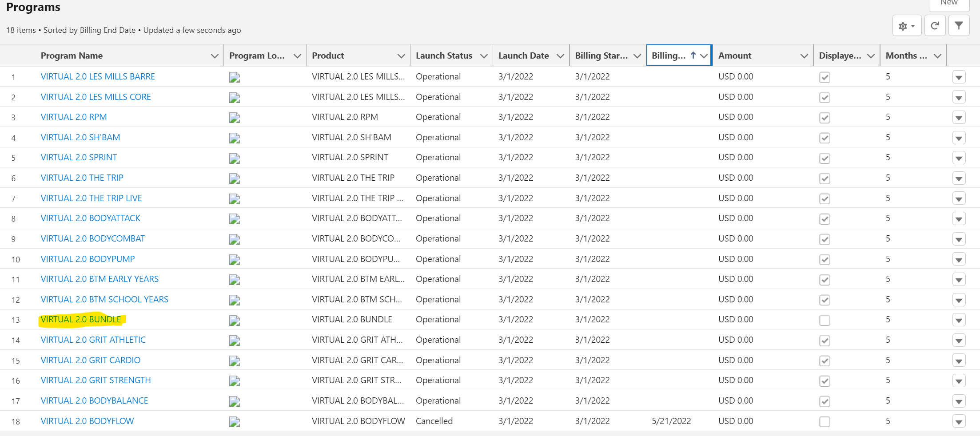The width and height of the screenshot is (980, 436).
Task: Open row actions menu for LES MILLS BARRE
Action: tap(959, 77)
